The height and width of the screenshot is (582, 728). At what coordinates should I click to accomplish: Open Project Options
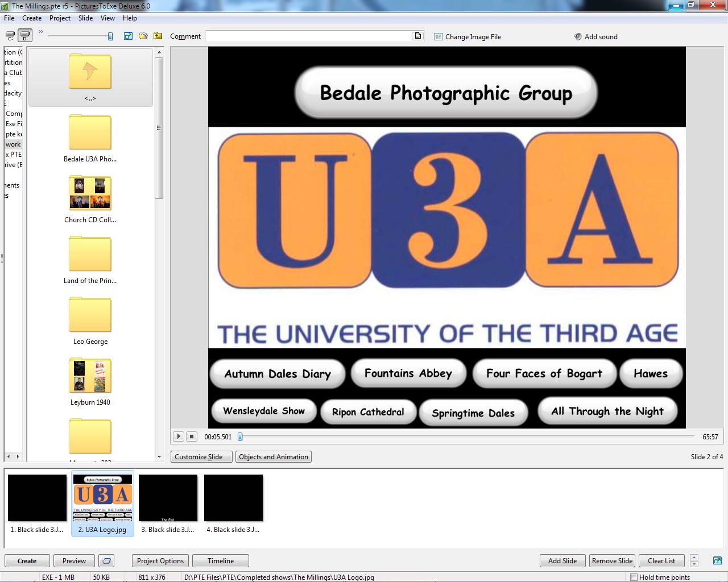click(x=160, y=561)
